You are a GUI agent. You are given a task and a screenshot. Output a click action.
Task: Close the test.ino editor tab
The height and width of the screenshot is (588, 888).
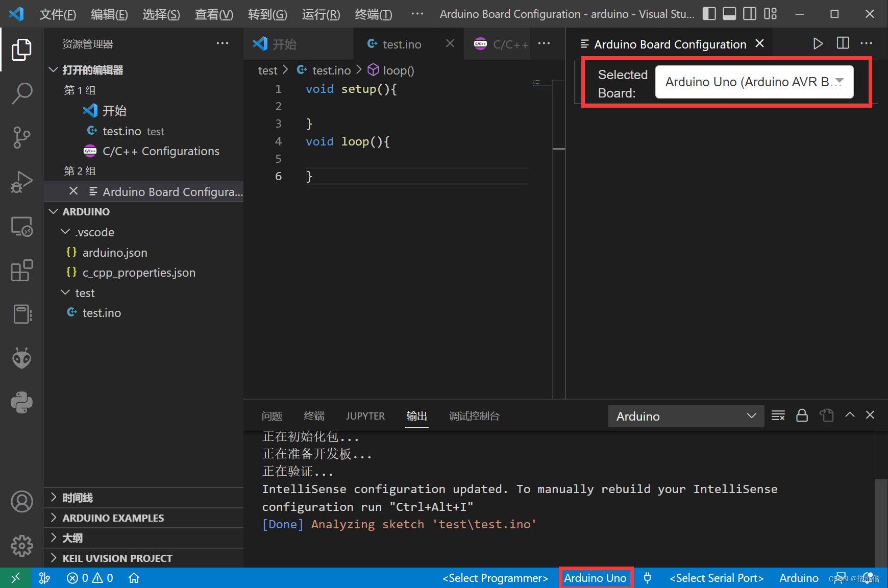coord(450,43)
